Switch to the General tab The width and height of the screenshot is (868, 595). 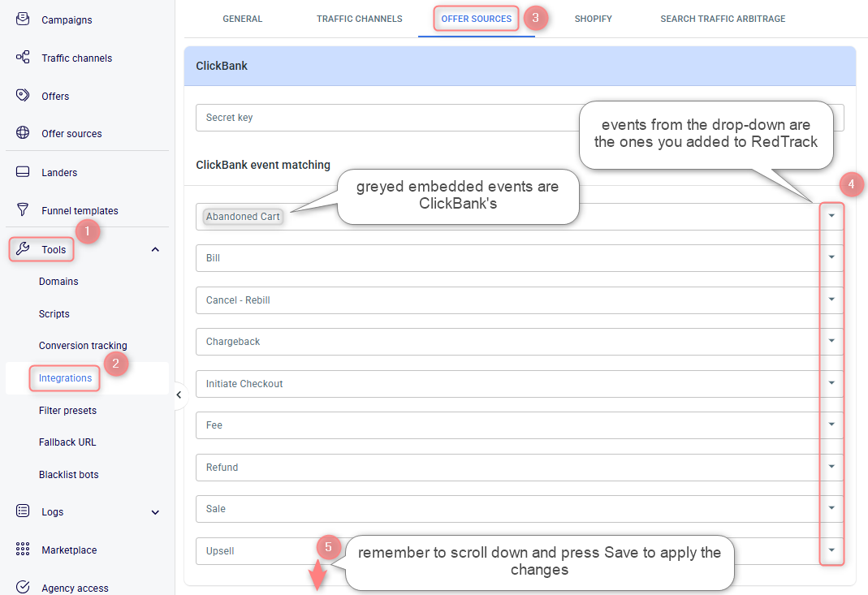pos(243,19)
